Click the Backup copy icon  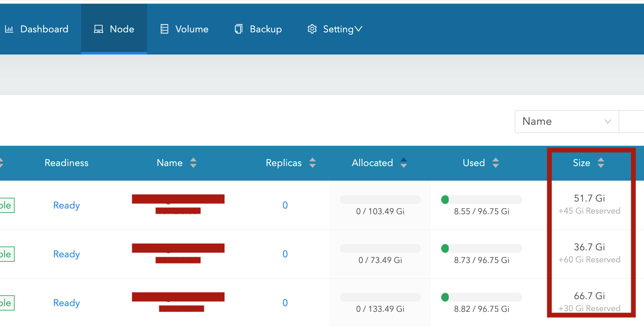[x=238, y=29]
